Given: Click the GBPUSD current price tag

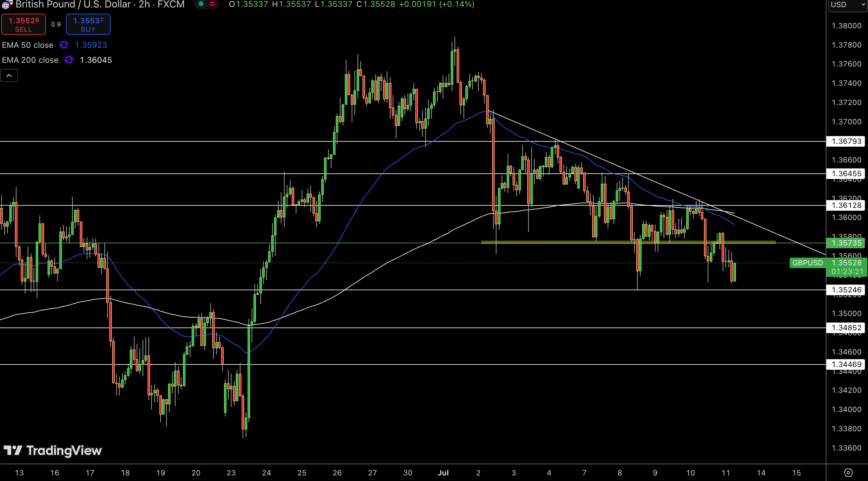Looking at the screenshot, I should pyautogui.click(x=808, y=263).
